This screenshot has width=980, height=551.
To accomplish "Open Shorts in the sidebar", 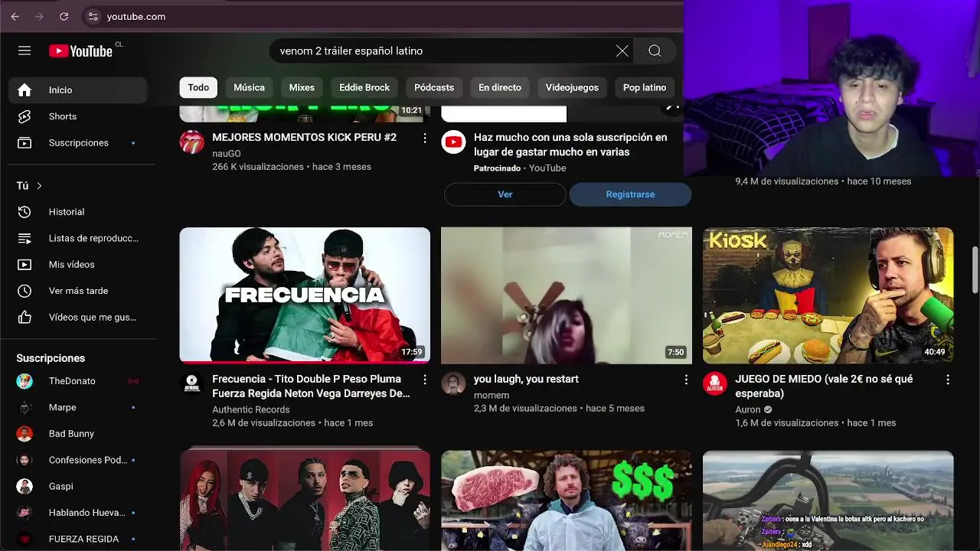I will [77, 116].
